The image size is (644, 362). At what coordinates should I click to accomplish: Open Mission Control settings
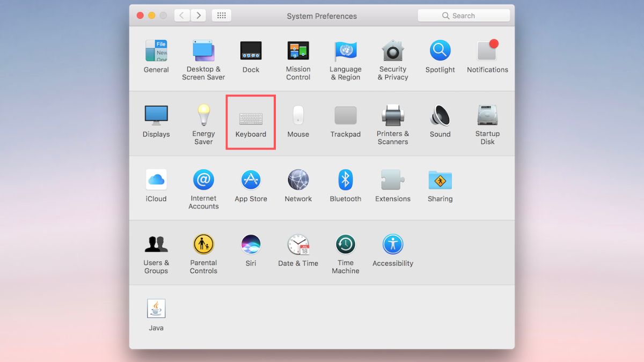pos(298,60)
